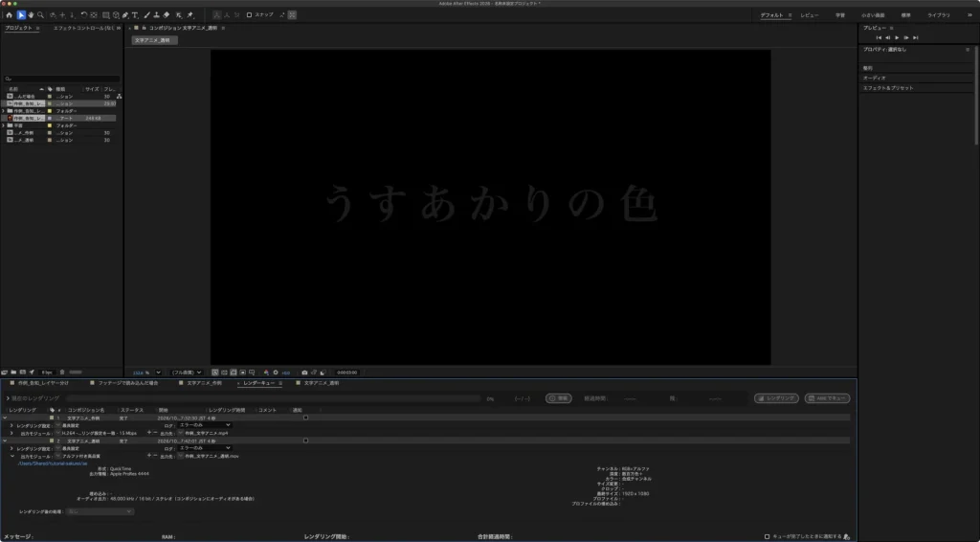
Task: Collapse the アルファ付き高品質 output module details
Action: tap(11, 457)
